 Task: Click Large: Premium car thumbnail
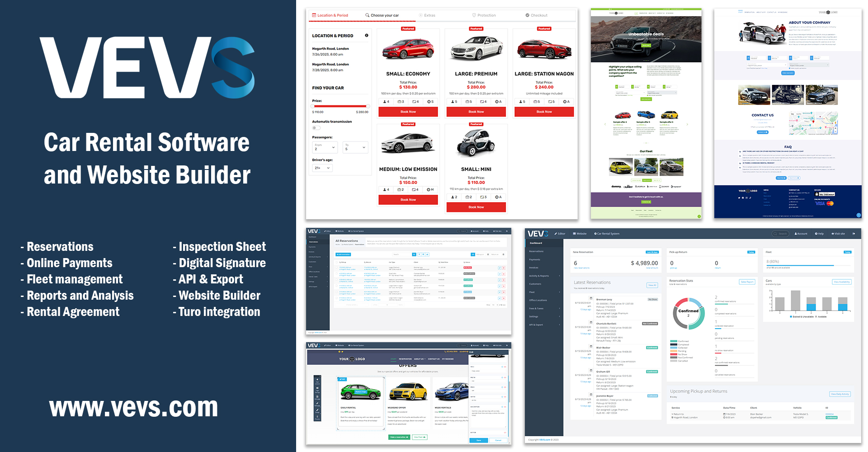[x=476, y=49]
